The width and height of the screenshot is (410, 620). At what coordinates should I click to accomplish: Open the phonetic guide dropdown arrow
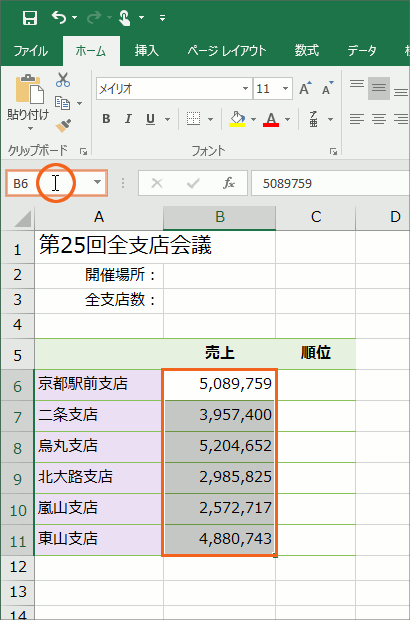pos(331,119)
